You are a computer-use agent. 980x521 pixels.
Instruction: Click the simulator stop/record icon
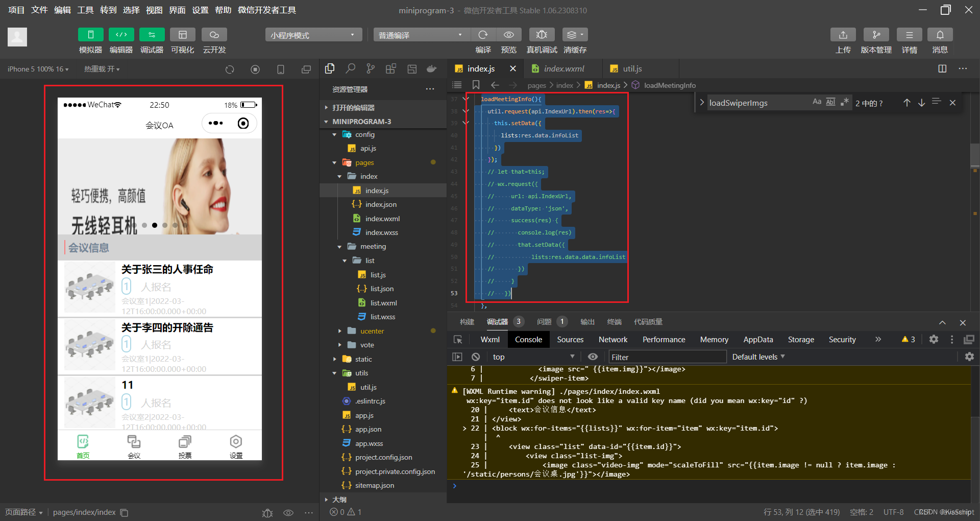pos(255,69)
